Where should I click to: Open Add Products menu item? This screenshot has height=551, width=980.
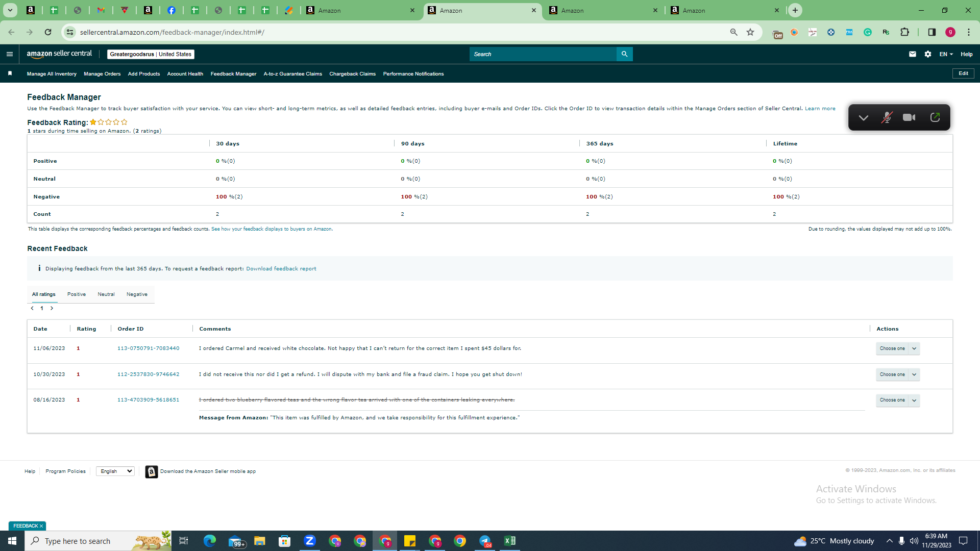(144, 74)
